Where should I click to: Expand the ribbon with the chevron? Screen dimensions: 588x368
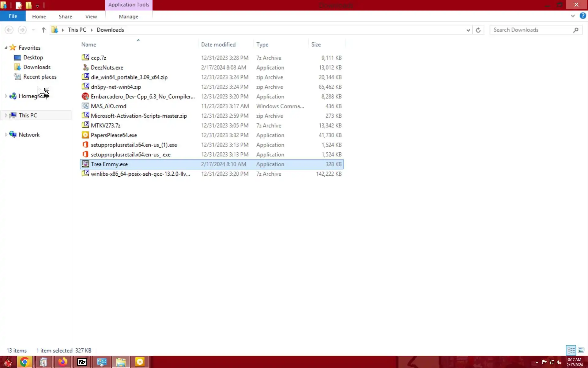pyautogui.click(x=573, y=16)
